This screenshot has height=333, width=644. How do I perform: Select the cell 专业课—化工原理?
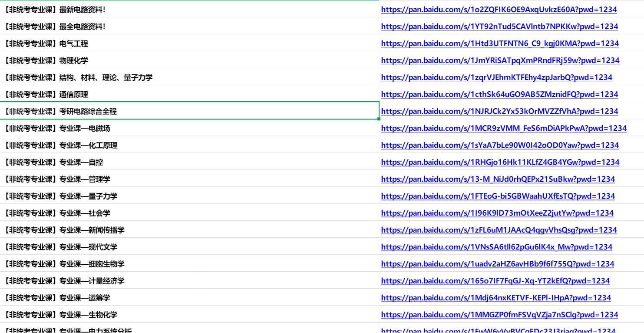tap(189, 145)
